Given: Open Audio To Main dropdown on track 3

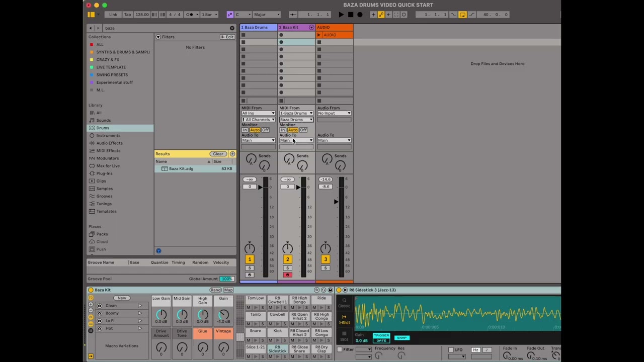Looking at the screenshot, I should (x=334, y=140).
